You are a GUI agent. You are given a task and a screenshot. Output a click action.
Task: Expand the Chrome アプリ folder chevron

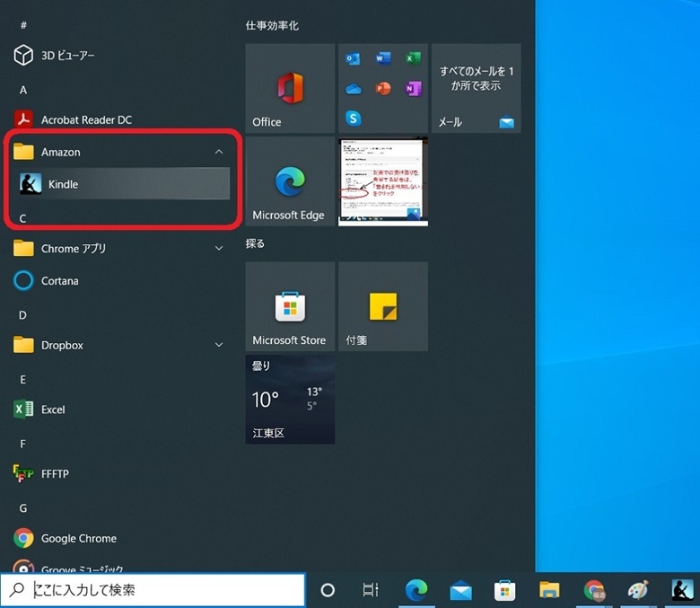219,249
